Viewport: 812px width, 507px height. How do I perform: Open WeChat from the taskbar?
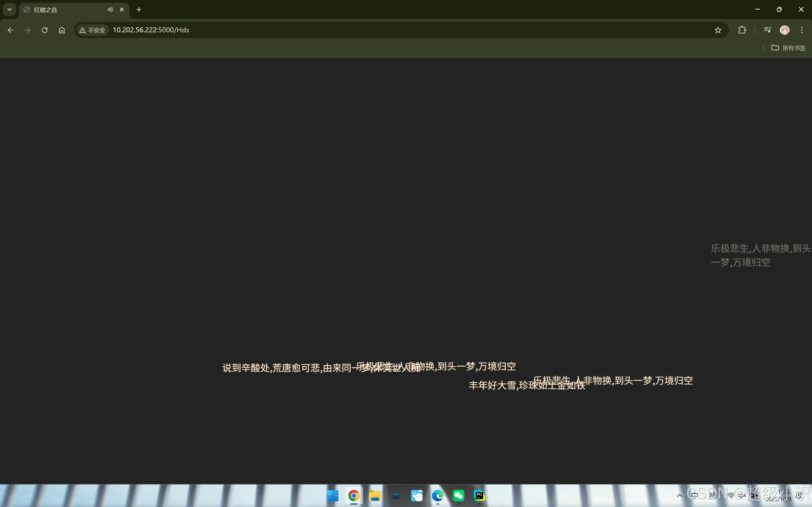pyautogui.click(x=459, y=496)
